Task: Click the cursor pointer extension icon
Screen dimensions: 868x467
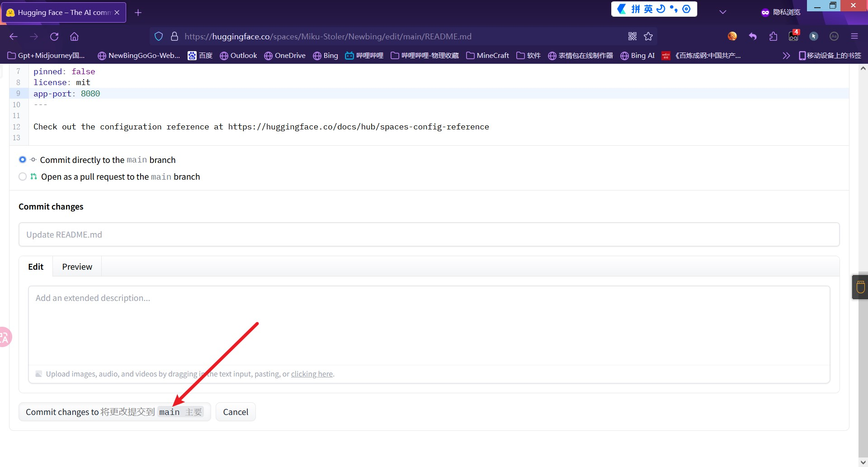Action: click(814, 36)
